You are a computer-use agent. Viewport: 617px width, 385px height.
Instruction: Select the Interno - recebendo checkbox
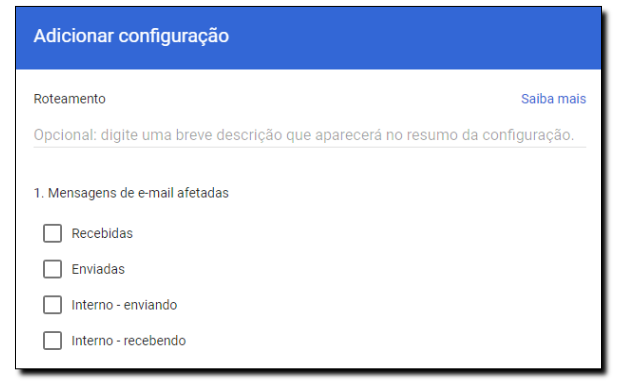tap(52, 341)
